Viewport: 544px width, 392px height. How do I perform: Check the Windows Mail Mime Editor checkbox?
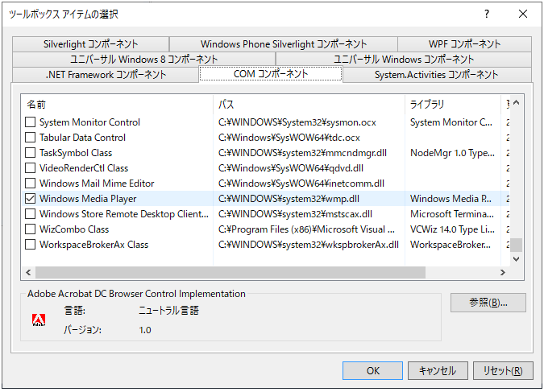[30, 183]
